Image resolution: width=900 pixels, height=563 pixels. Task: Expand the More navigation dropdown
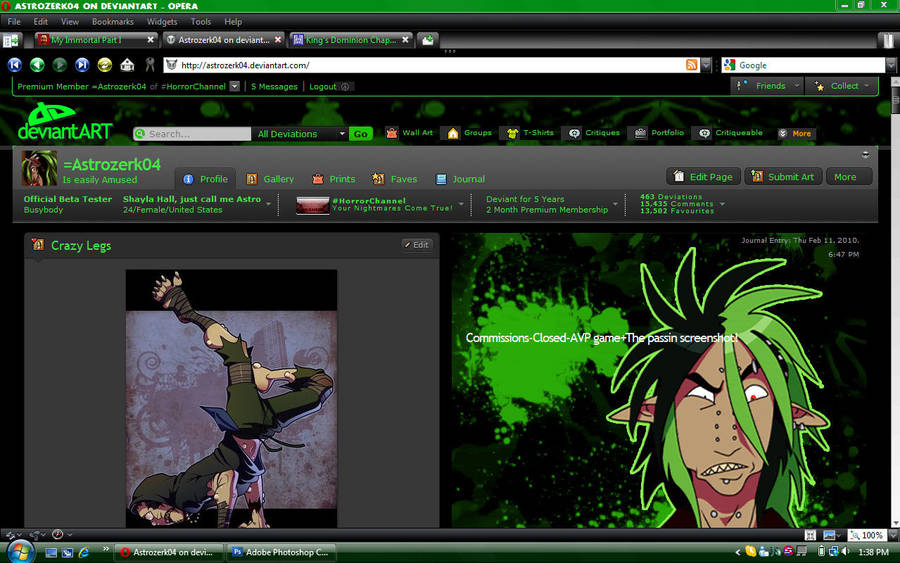coord(796,133)
